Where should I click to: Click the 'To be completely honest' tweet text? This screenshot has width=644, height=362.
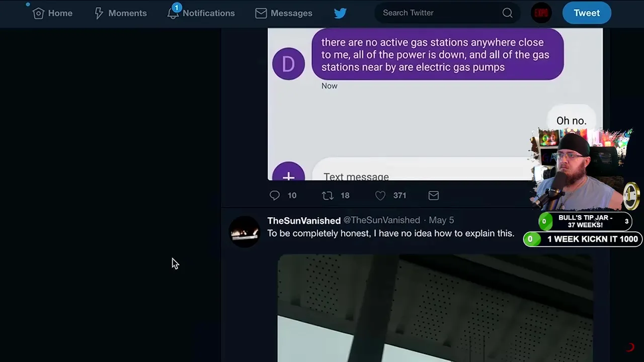tap(390, 233)
